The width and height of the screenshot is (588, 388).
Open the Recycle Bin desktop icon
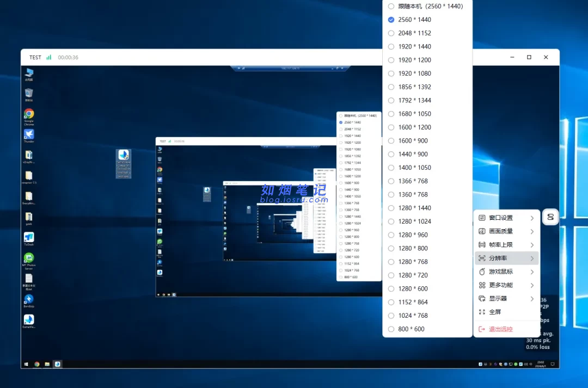29,95
